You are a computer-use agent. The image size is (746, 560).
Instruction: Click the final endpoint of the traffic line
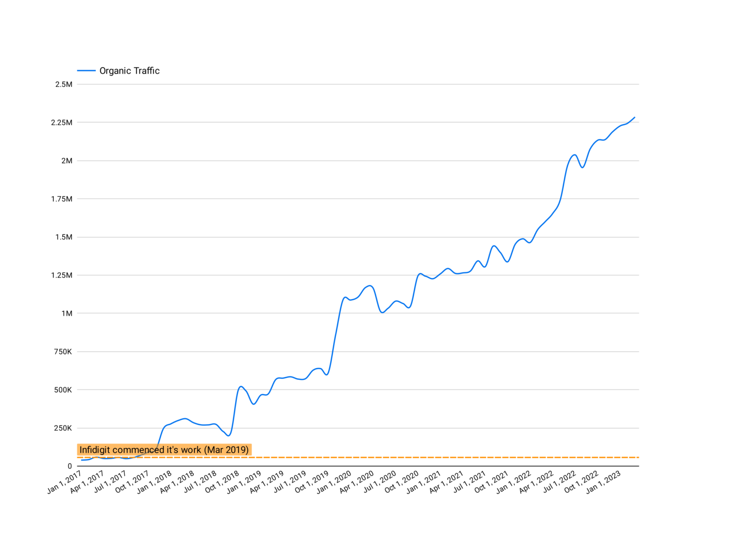coord(634,118)
